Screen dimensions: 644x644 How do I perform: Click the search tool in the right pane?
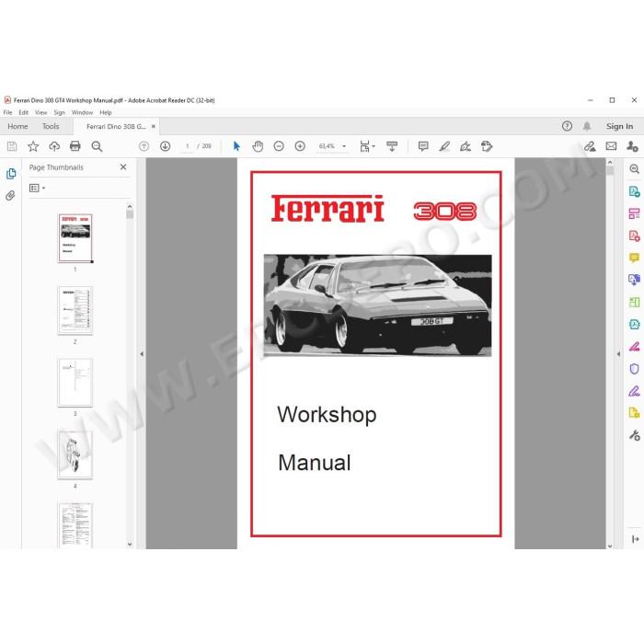coord(634,168)
